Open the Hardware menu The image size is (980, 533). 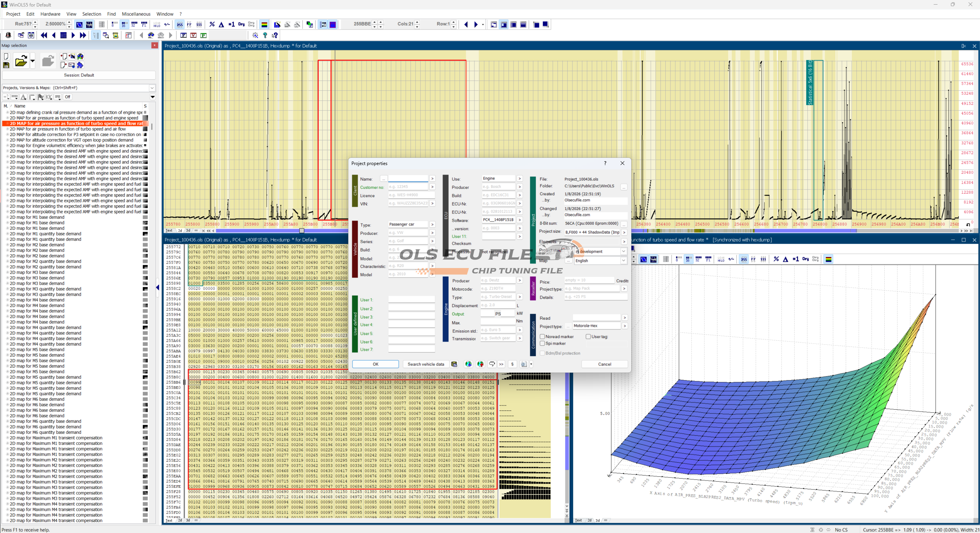[50, 14]
